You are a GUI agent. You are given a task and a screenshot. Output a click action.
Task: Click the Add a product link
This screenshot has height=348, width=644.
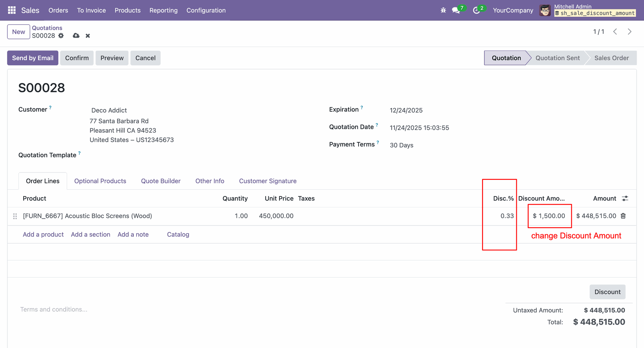pyautogui.click(x=43, y=234)
